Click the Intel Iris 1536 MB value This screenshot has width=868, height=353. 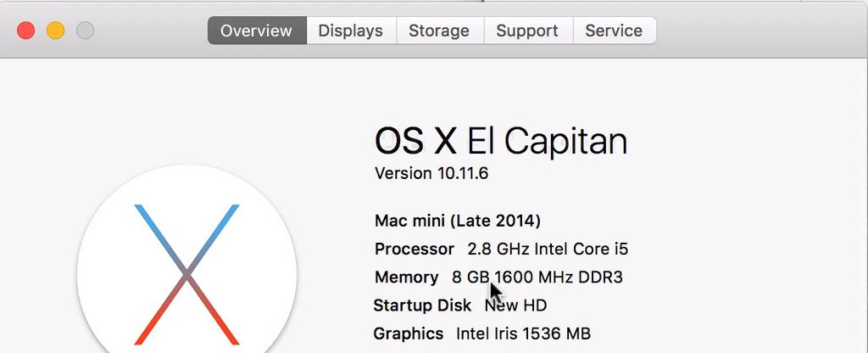pyautogui.click(x=523, y=333)
